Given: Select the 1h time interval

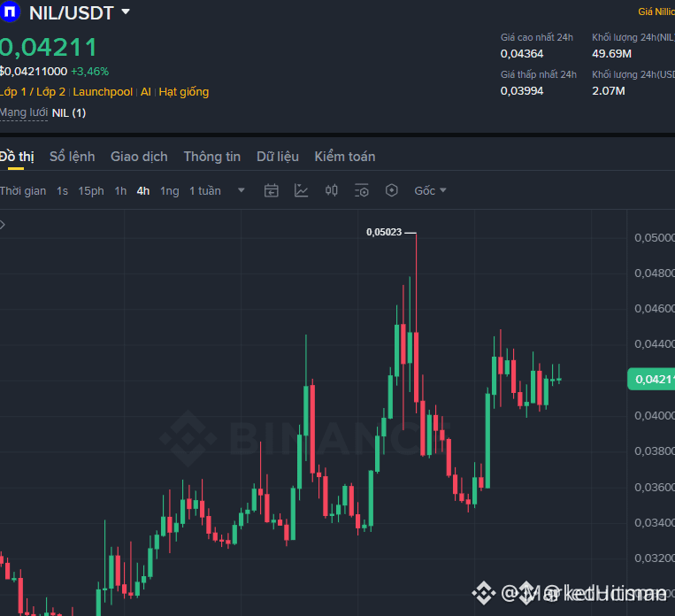Looking at the screenshot, I should (120, 191).
